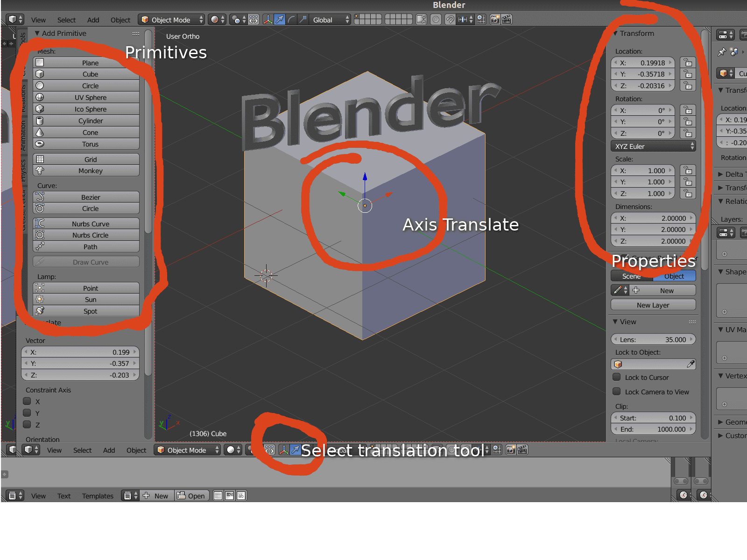This screenshot has width=747, height=560.
Task: Open viewport shading dropdown in top header
Action: 217,20
